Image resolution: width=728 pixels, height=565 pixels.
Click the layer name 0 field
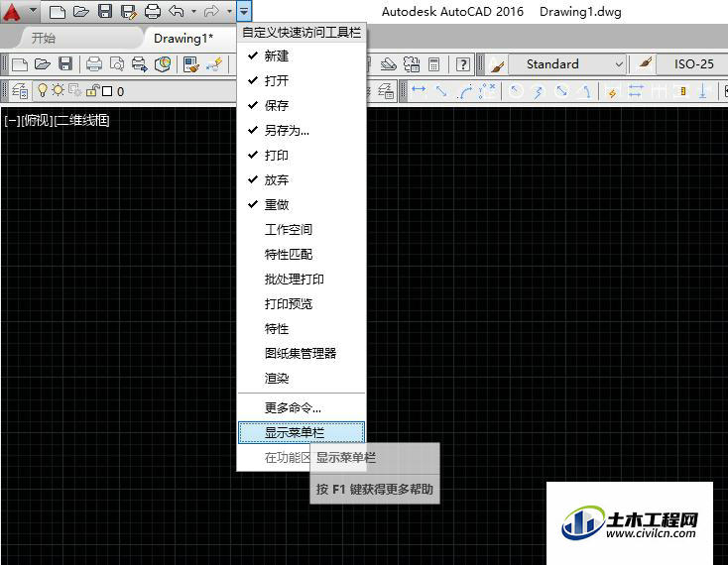coord(121,92)
